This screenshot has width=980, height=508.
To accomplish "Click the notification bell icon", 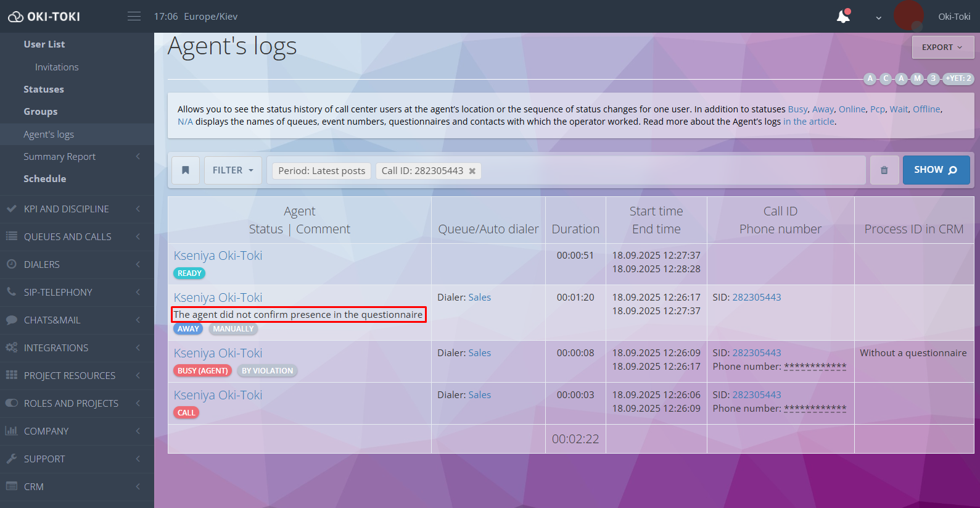I will tap(843, 17).
